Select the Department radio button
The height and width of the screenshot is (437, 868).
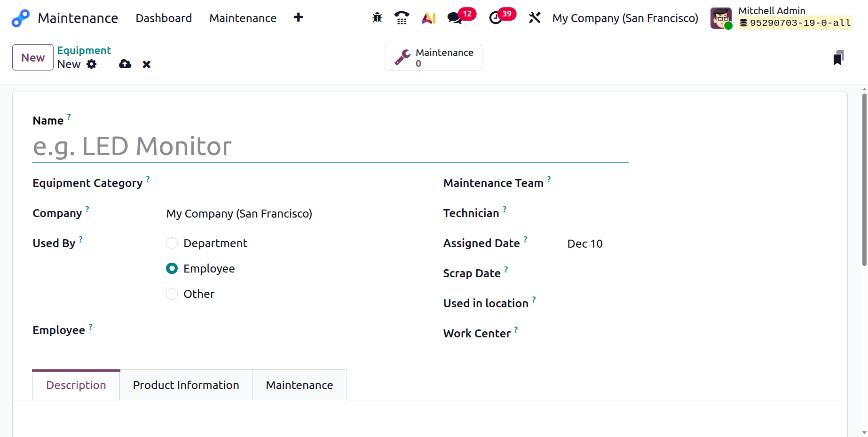pyautogui.click(x=172, y=243)
